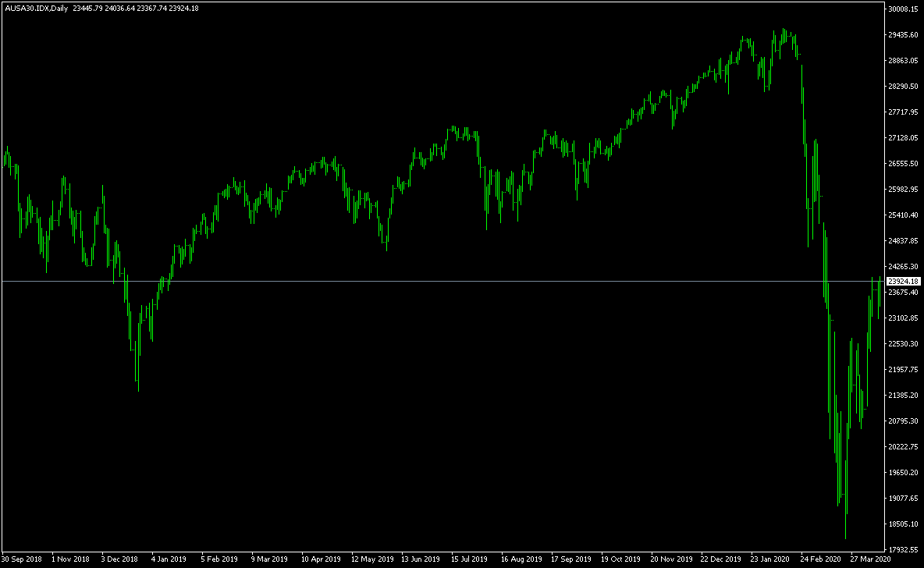Click the 20222.75 price axis label
Viewport: 924px width, 568px height.
(x=904, y=446)
